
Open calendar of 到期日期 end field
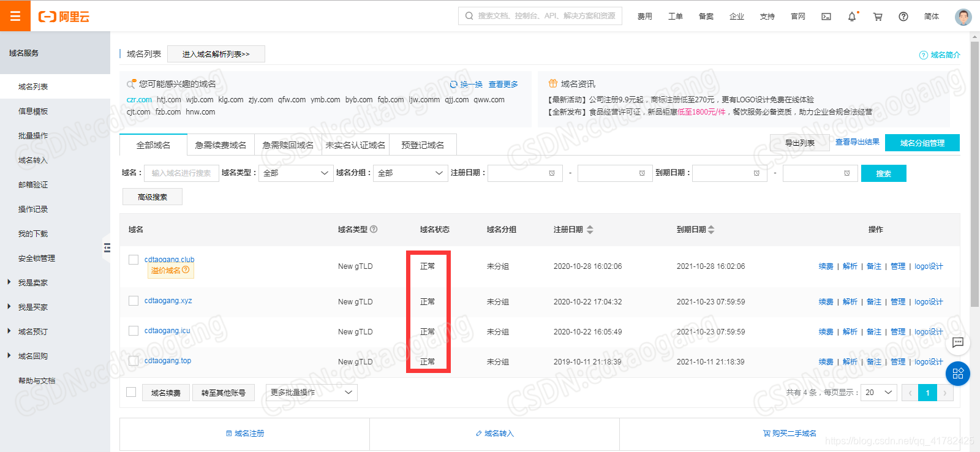846,173
